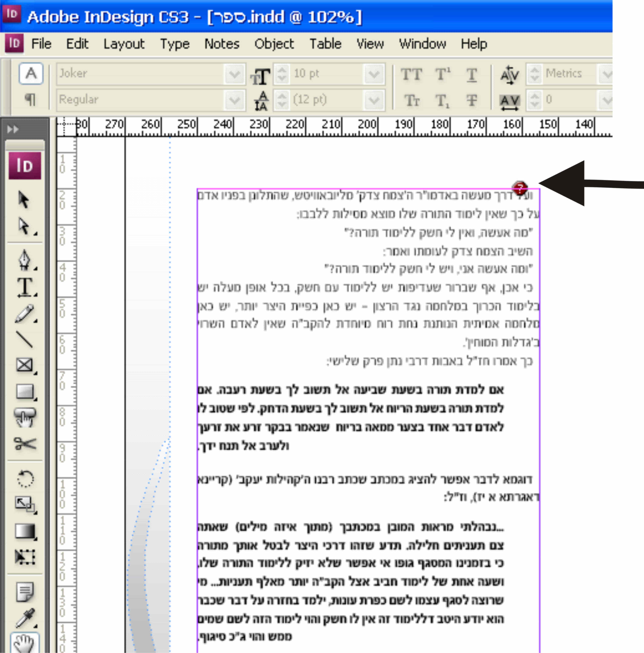Click the red overset text indicator
The width and height of the screenshot is (644, 653).
coord(520,187)
